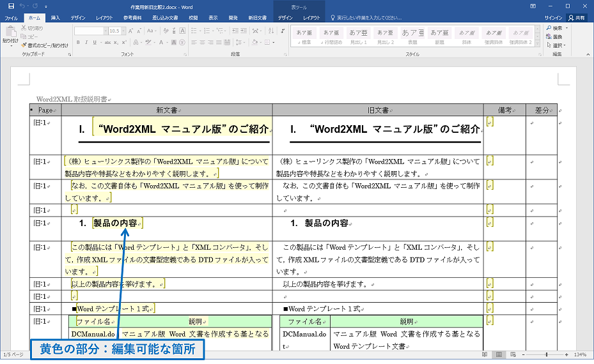Switch to the 挿入 tab
594x364 pixels.
pos(56,18)
